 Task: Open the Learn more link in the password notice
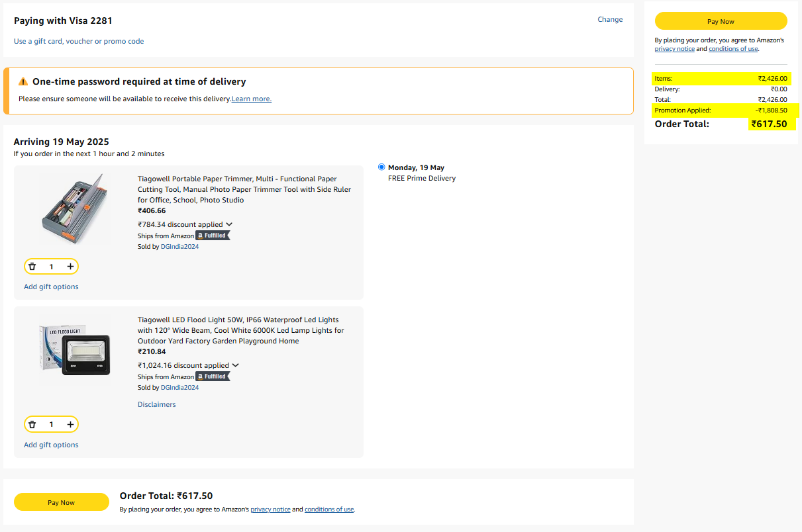coord(252,99)
